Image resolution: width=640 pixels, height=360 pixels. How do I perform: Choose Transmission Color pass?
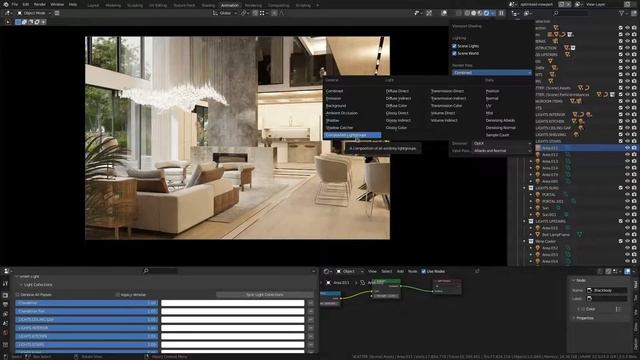pyautogui.click(x=446, y=106)
